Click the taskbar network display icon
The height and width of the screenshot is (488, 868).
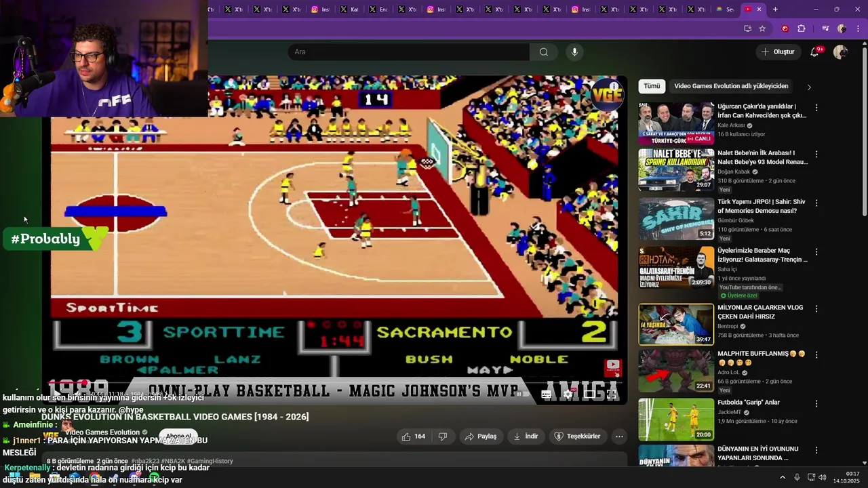coord(811,477)
